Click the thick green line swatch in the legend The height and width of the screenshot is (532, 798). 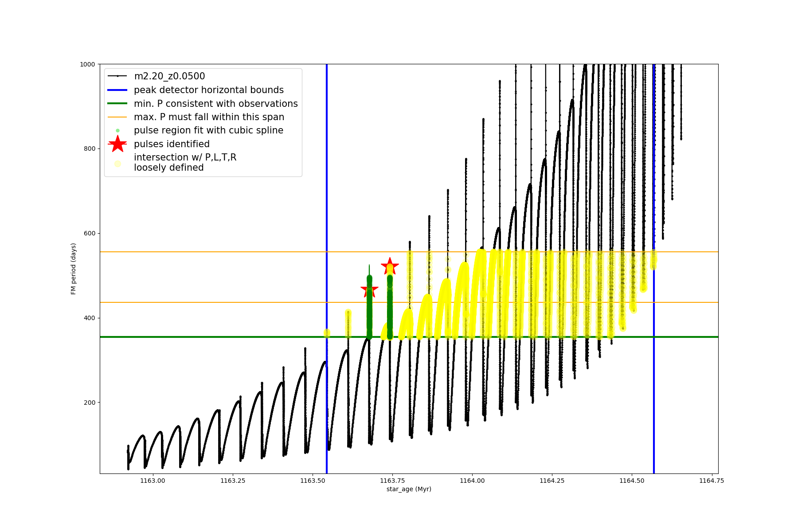tap(117, 104)
